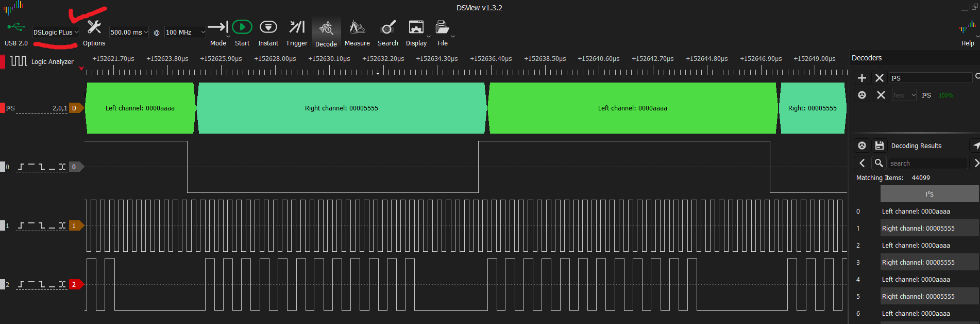Click the orange channel 1 index tag
This screenshot has width=980, height=324.
pyautogui.click(x=76, y=225)
